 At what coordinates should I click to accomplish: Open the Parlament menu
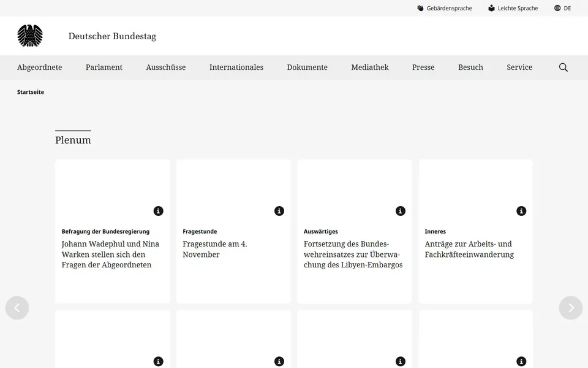click(104, 67)
